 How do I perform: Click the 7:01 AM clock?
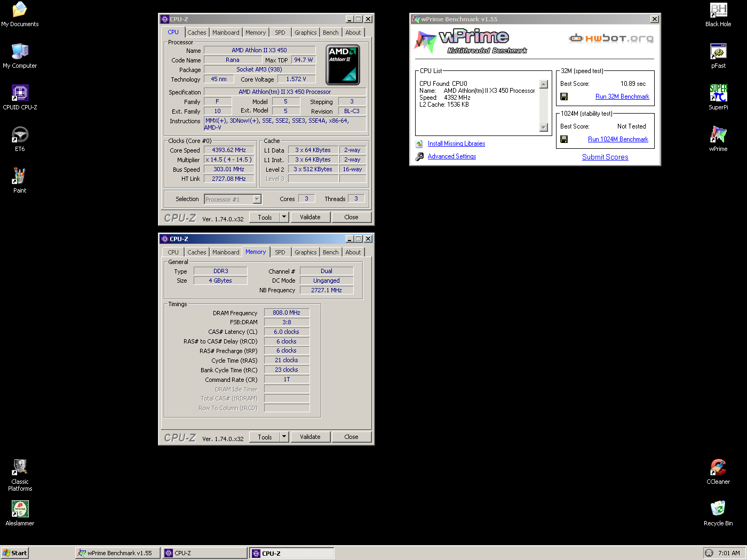click(x=729, y=553)
